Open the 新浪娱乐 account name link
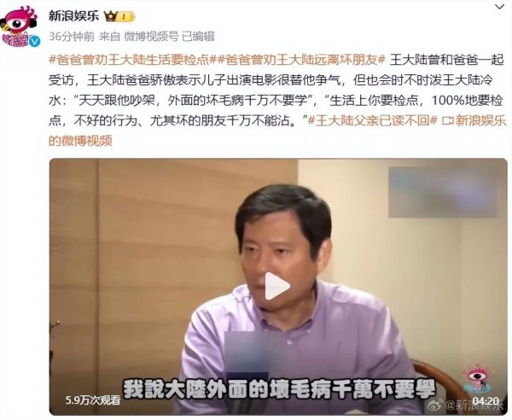 (73, 15)
